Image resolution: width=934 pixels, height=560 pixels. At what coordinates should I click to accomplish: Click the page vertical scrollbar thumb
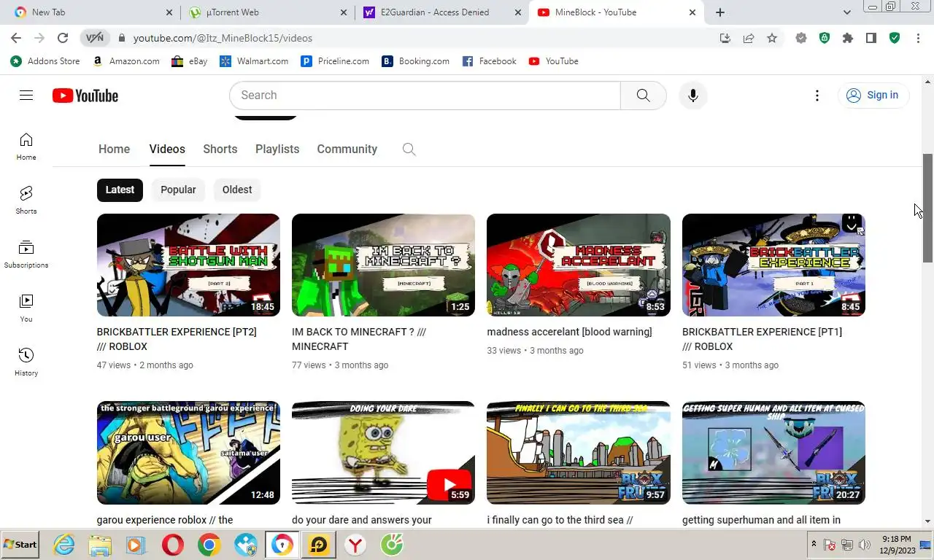pyautogui.click(x=928, y=208)
